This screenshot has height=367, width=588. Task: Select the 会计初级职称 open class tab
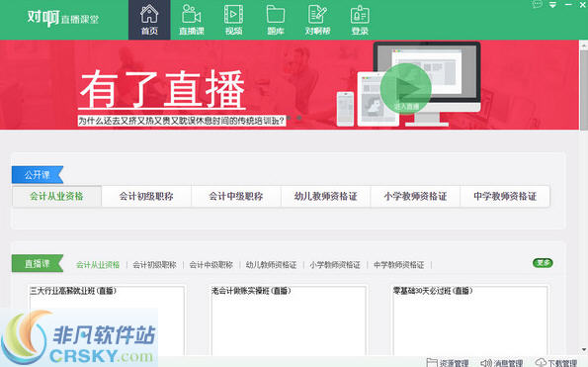[x=146, y=196]
